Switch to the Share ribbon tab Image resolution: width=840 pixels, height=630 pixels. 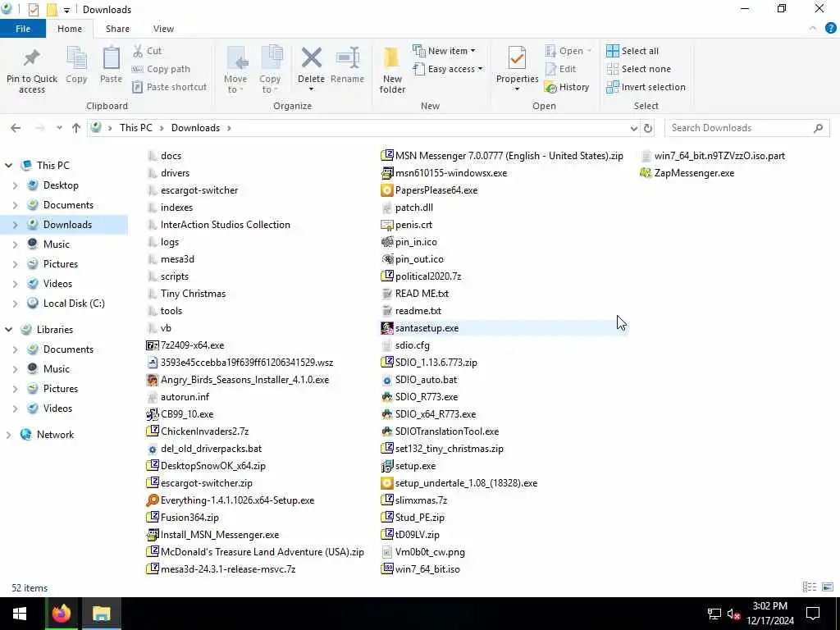click(x=117, y=29)
